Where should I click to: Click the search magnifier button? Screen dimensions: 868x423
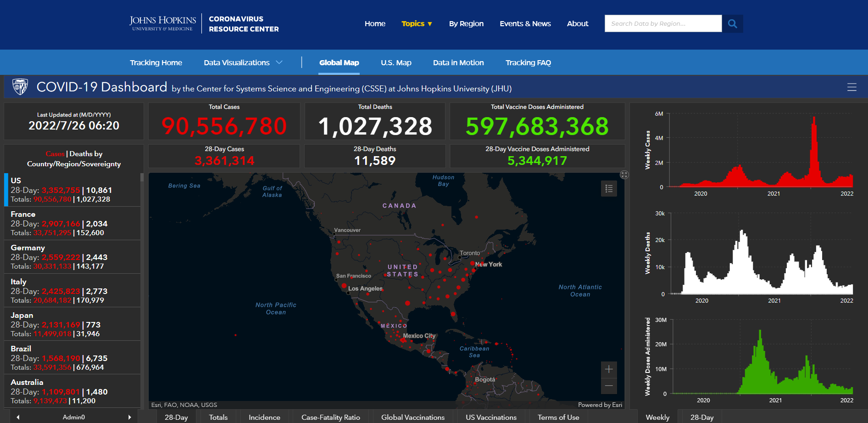[x=732, y=23]
